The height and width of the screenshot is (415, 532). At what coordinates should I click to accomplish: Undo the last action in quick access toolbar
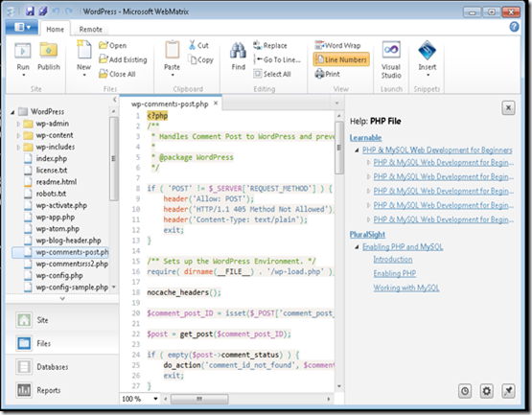coord(56,12)
